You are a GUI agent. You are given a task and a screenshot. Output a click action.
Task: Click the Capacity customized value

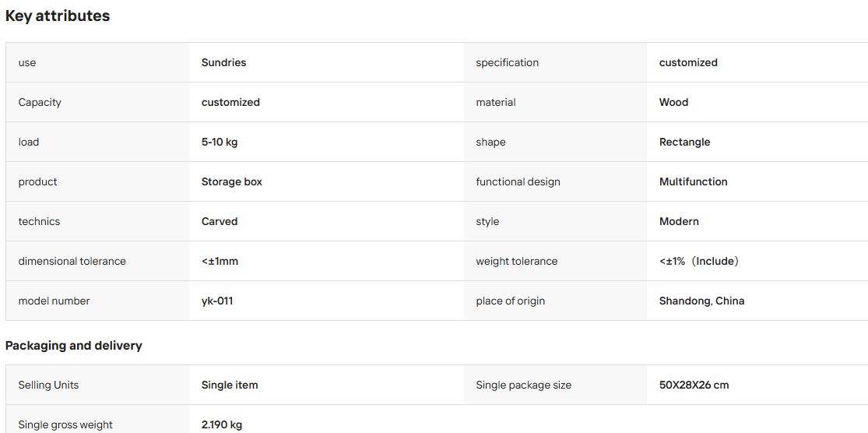click(230, 103)
